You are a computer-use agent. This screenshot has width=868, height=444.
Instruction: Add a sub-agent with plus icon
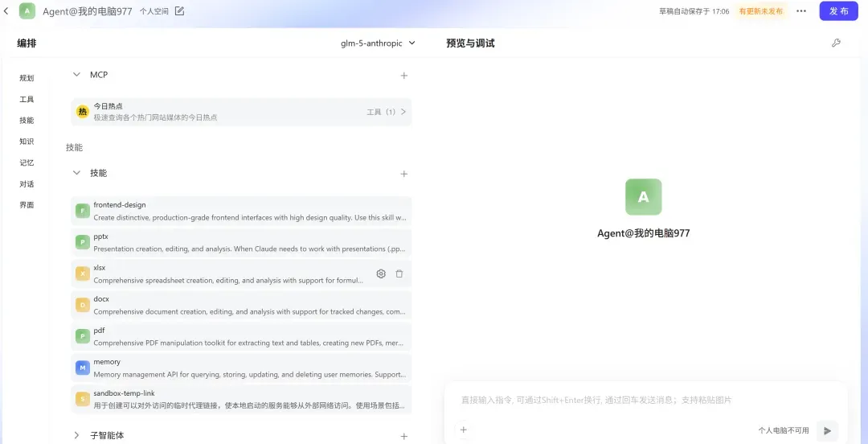pyautogui.click(x=404, y=436)
